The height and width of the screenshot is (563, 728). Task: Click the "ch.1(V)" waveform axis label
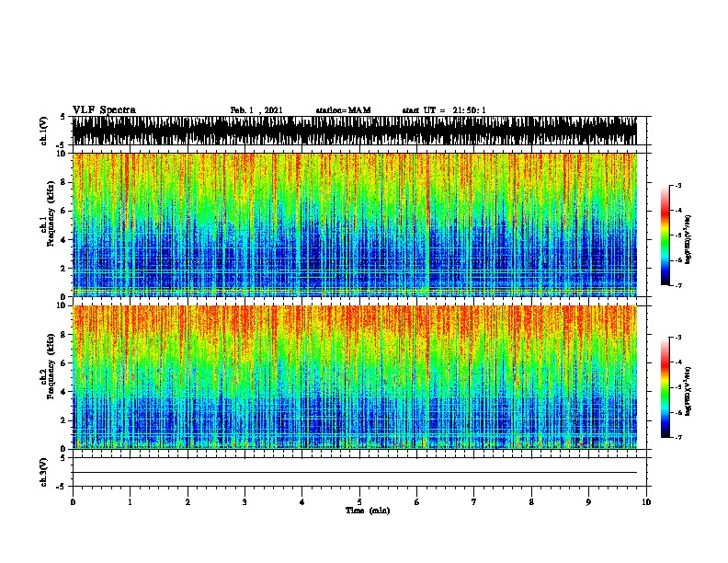point(43,131)
